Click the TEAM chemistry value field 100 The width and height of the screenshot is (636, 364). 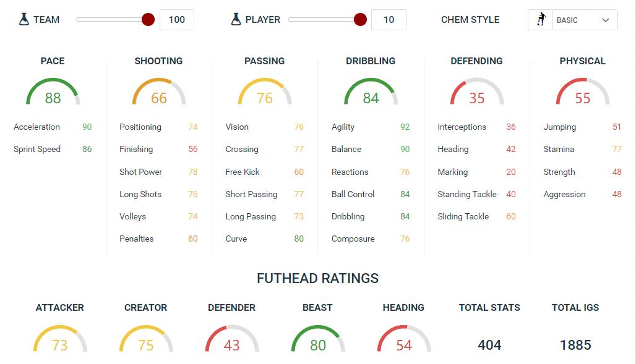(177, 20)
